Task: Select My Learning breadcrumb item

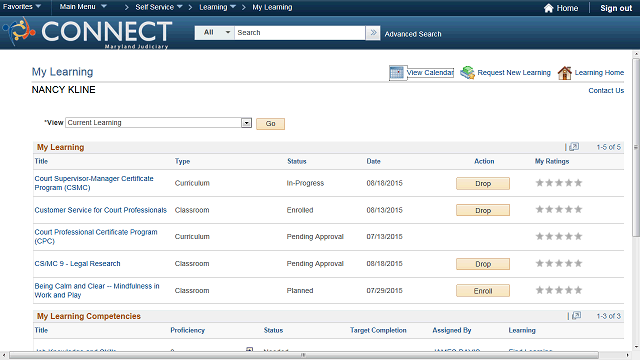Action: (x=272, y=7)
